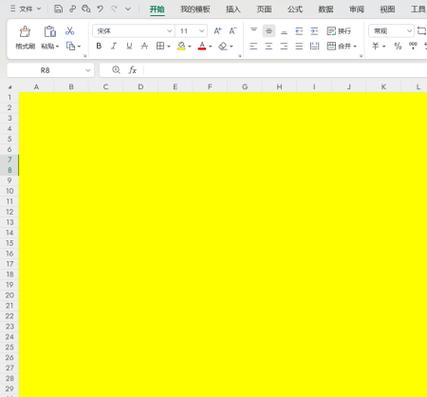The image size is (427, 397).
Task: Switch to the Review ribbon tab
Action: (357, 9)
